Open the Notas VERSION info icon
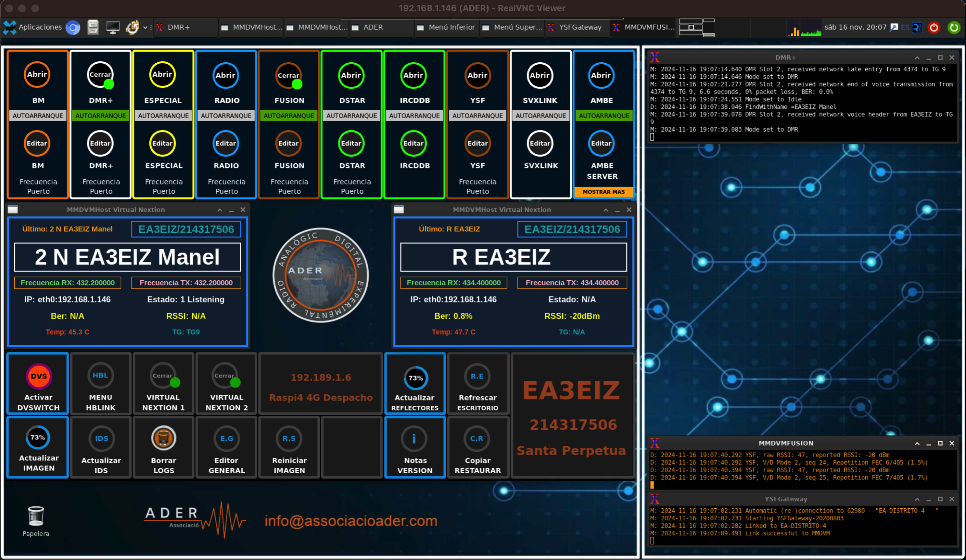The width and height of the screenshot is (966, 560). (x=414, y=439)
